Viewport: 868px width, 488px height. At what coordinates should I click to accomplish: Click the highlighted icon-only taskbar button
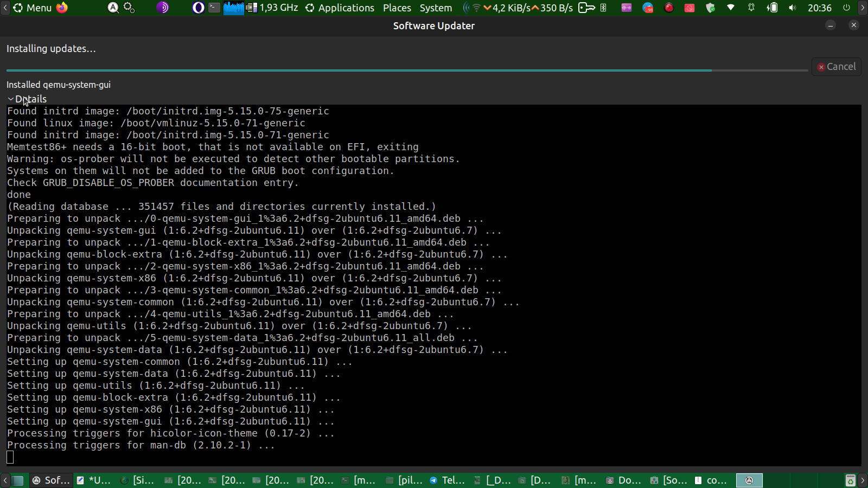(749, 480)
